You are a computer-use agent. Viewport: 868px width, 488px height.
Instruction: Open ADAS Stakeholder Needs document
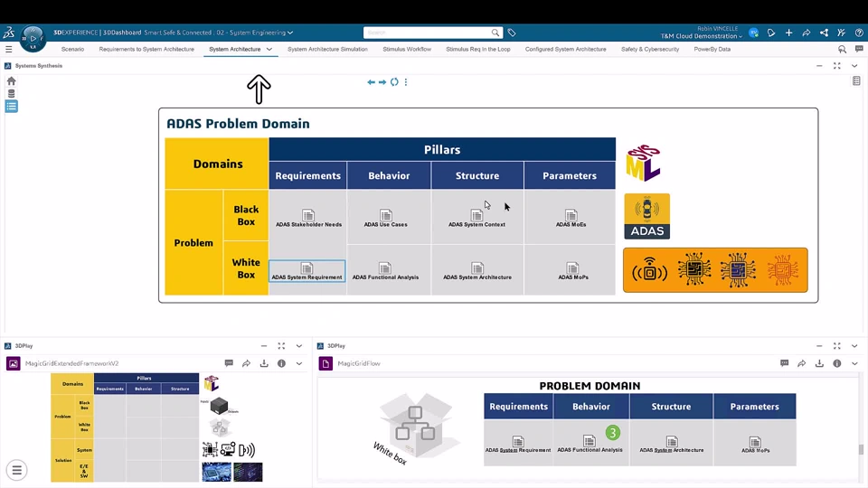click(x=308, y=218)
